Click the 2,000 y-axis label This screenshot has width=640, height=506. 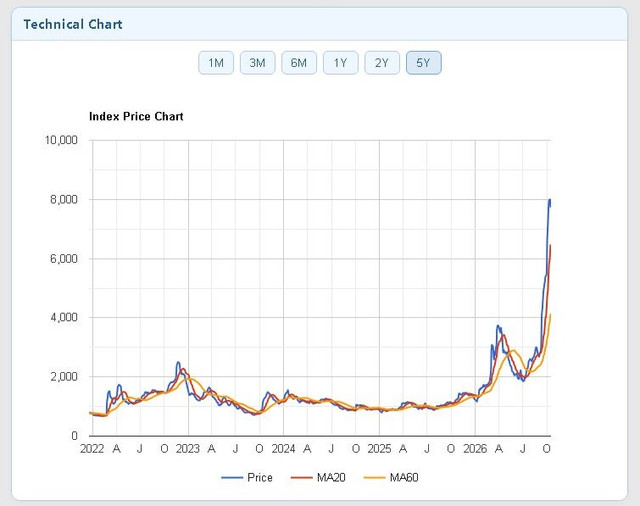[64, 377]
